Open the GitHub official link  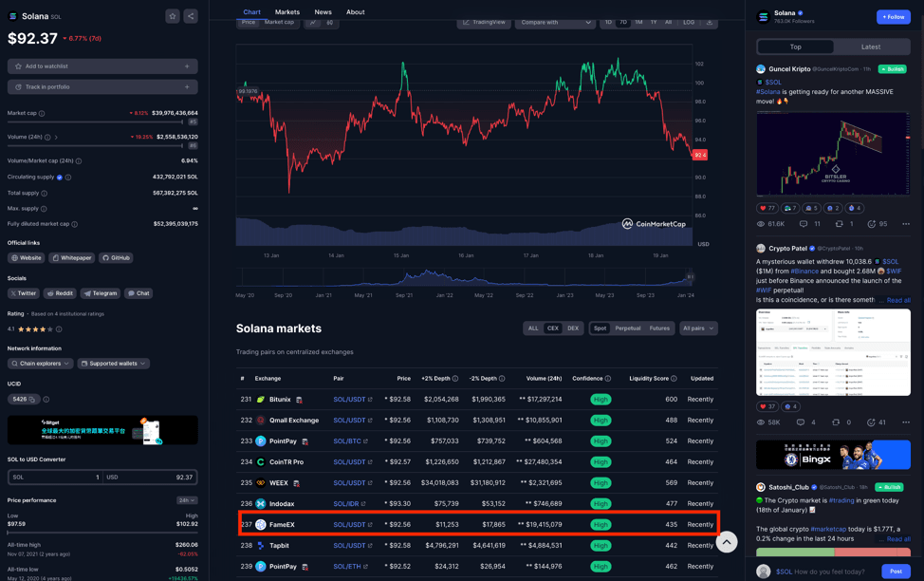coord(116,257)
